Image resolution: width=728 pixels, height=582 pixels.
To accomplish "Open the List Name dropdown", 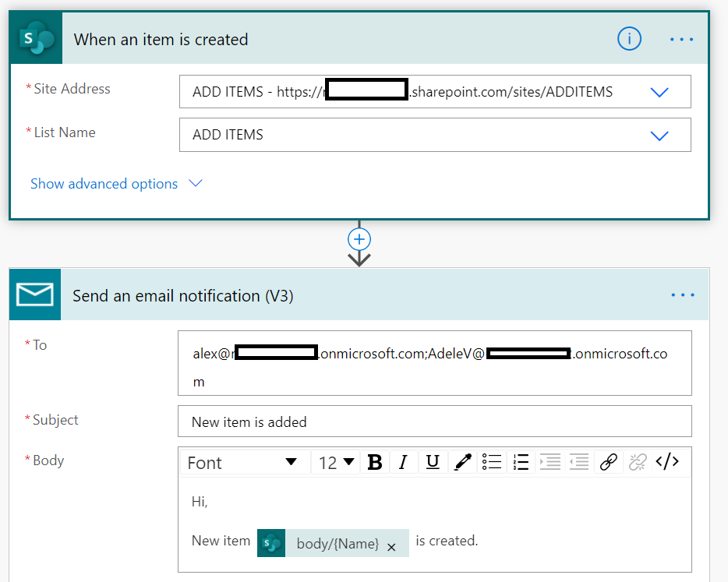I will [x=659, y=136].
